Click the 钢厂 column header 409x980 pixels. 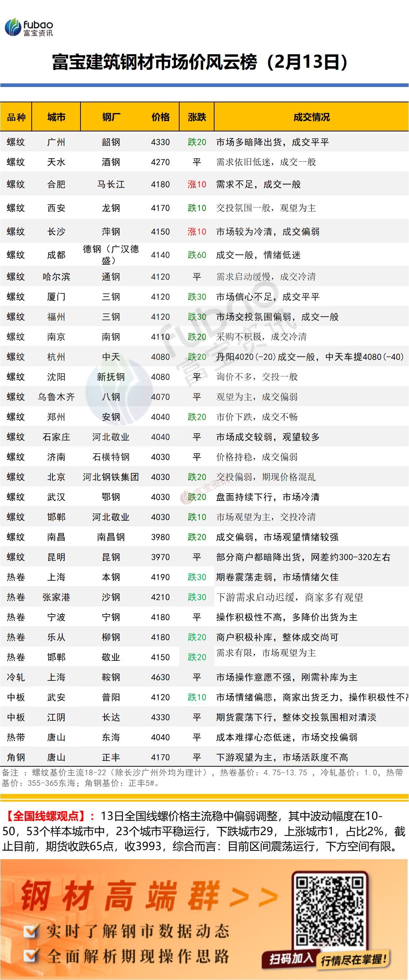point(111,117)
